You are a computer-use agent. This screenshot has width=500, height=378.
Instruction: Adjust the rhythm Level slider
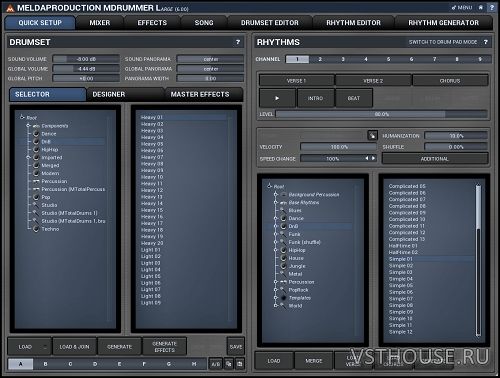point(381,114)
